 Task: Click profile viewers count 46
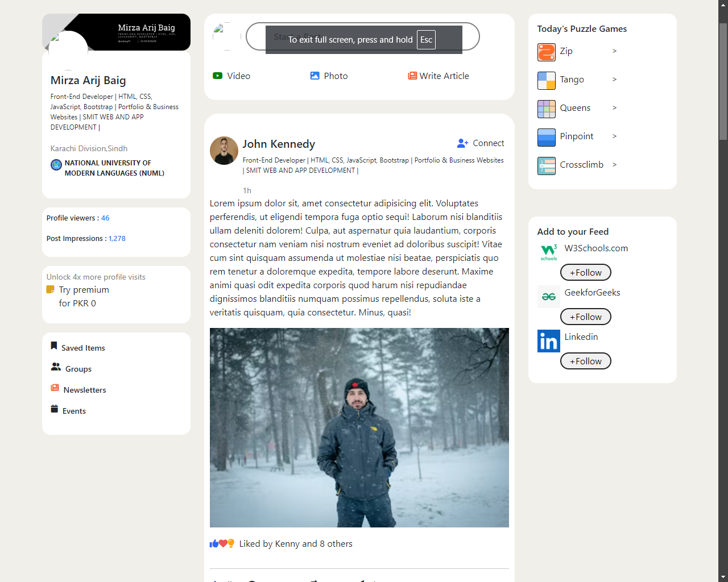[105, 218]
